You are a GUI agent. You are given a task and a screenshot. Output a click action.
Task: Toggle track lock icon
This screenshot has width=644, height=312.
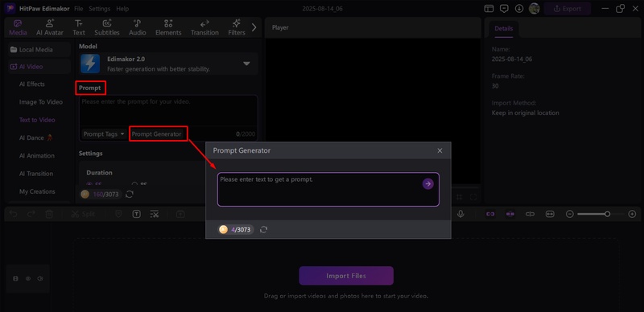pyautogui.click(x=15, y=279)
